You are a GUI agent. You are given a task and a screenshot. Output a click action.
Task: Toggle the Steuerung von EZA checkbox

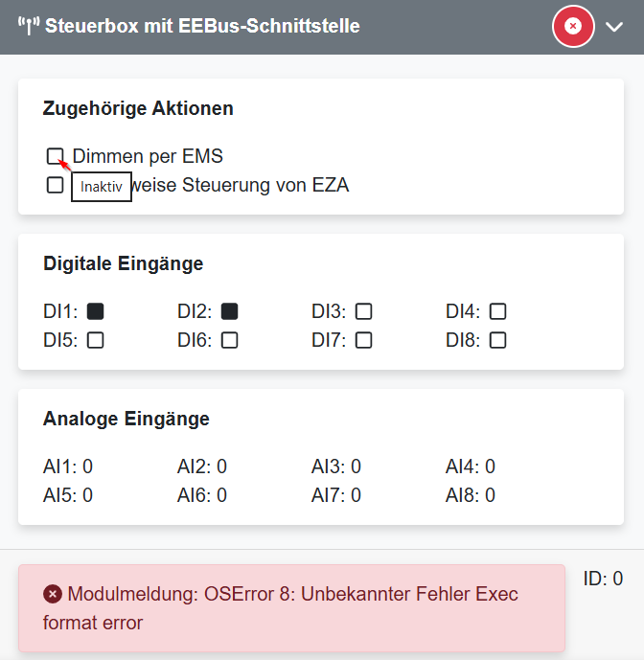click(x=55, y=185)
